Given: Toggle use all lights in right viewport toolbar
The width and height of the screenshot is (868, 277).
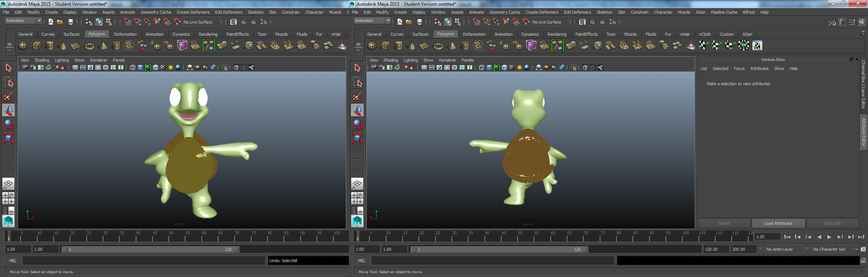Looking at the screenshot, I should (x=520, y=67).
